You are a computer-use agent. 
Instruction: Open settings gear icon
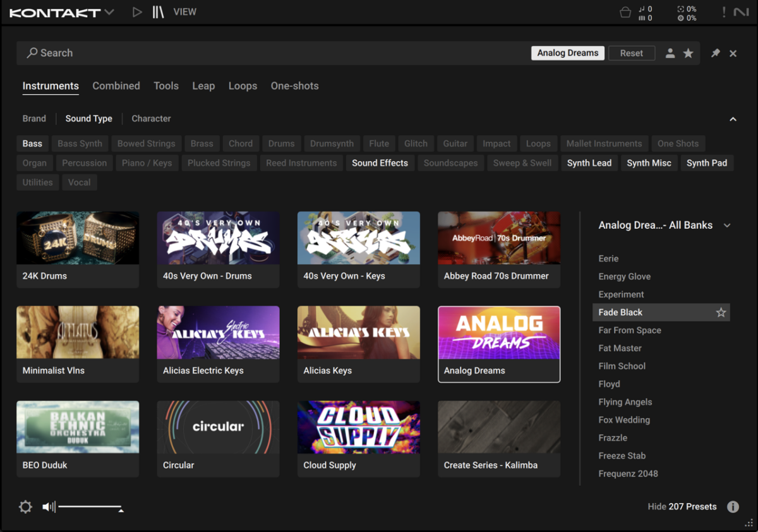(25, 507)
